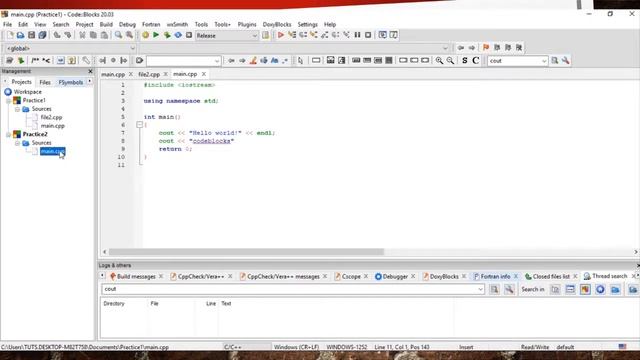Copy selection using toolbar icon
The image size is (640, 360).
click(x=93, y=35)
